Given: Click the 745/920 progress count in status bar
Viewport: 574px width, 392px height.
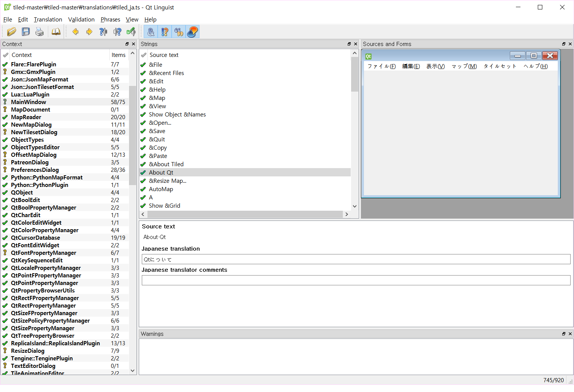Looking at the screenshot, I should click(x=553, y=380).
